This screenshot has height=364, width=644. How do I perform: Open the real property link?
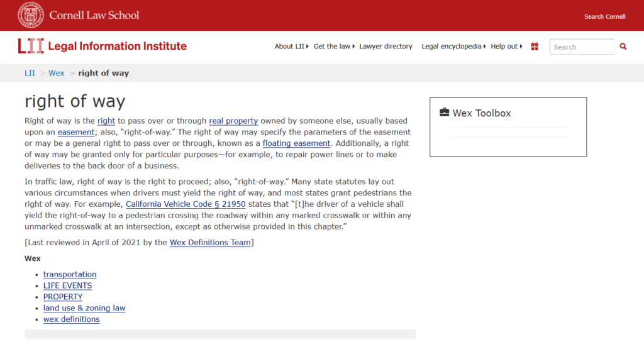233,121
